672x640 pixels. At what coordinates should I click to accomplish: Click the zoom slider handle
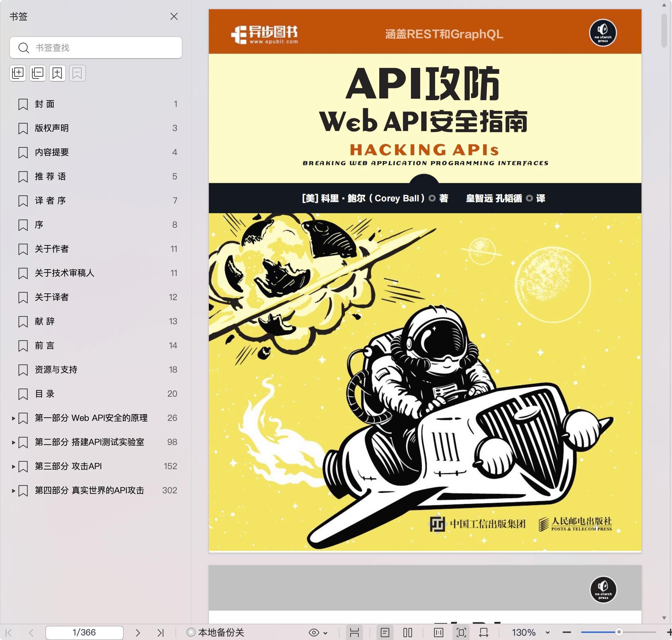[x=619, y=632]
